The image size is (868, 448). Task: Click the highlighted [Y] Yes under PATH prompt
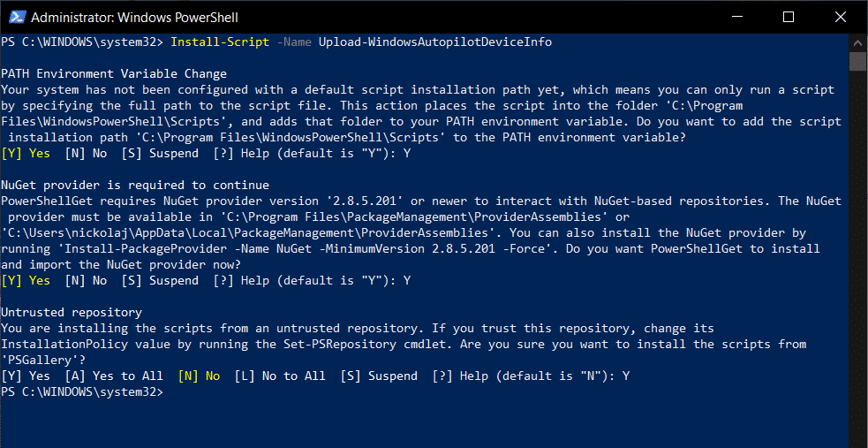26,154
